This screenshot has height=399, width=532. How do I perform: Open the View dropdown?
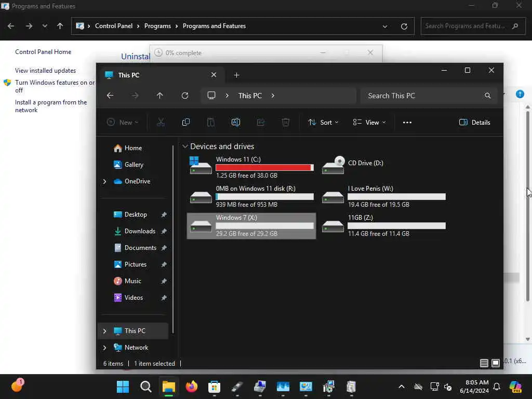pyautogui.click(x=369, y=123)
